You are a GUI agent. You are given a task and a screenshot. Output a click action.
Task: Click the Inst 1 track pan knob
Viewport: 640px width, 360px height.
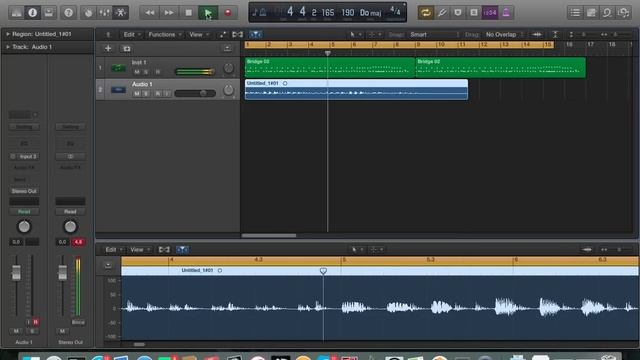pyautogui.click(x=229, y=68)
